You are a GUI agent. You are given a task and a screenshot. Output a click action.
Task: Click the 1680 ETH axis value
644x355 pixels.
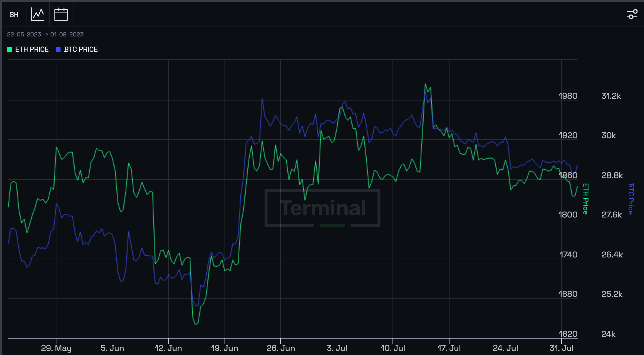click(x=568, y=294)
